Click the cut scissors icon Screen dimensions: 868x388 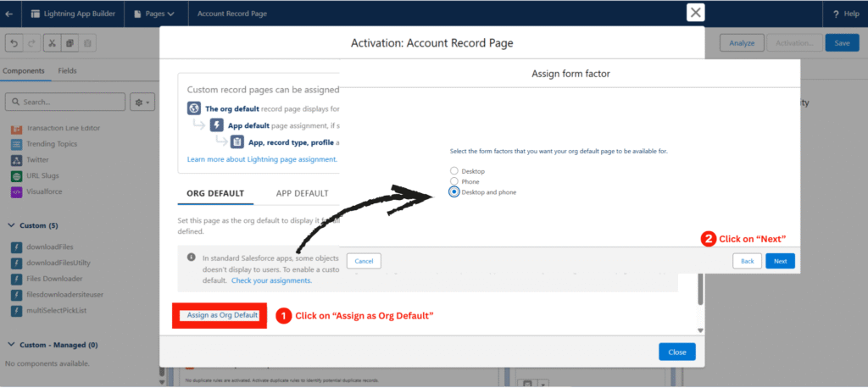coord(52,43)
